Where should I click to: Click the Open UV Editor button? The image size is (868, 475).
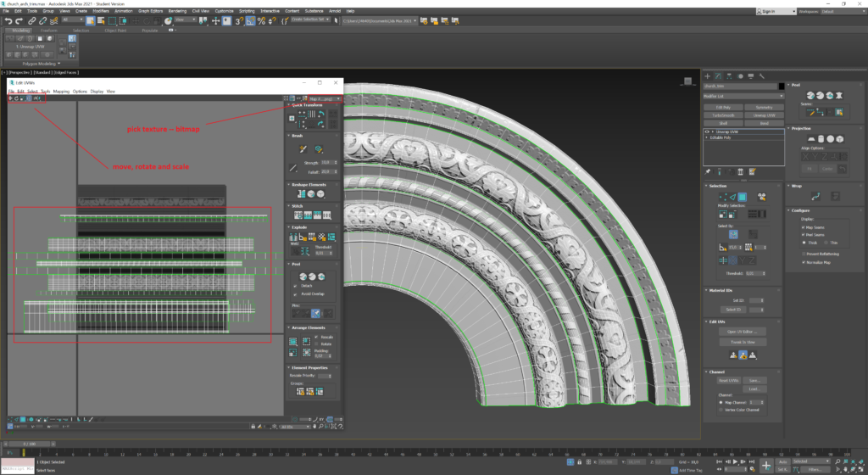coord(742,331)
